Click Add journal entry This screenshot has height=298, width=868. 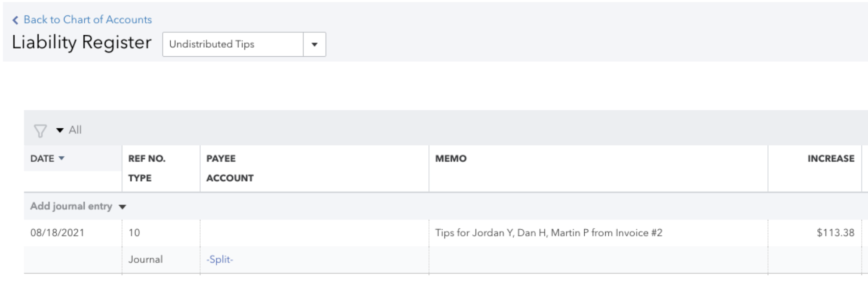71,206
